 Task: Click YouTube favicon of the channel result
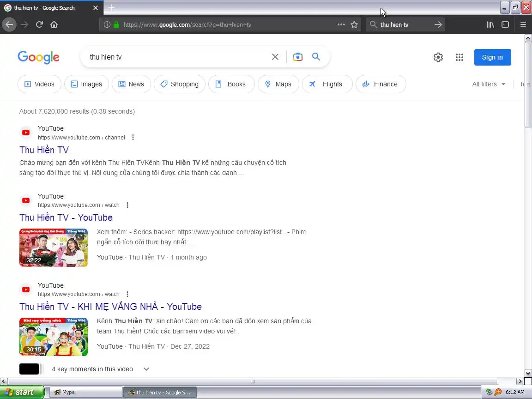tap(26, 133)
